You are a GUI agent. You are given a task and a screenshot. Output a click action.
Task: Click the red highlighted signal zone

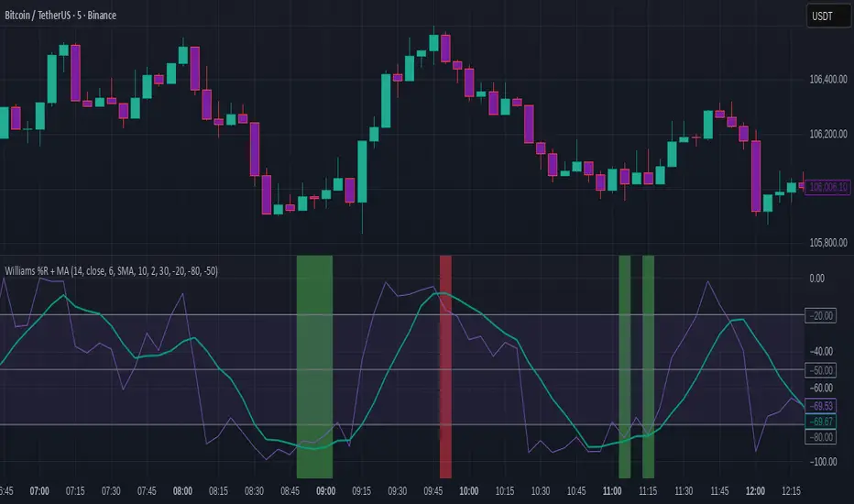click(x=445, y=367)
